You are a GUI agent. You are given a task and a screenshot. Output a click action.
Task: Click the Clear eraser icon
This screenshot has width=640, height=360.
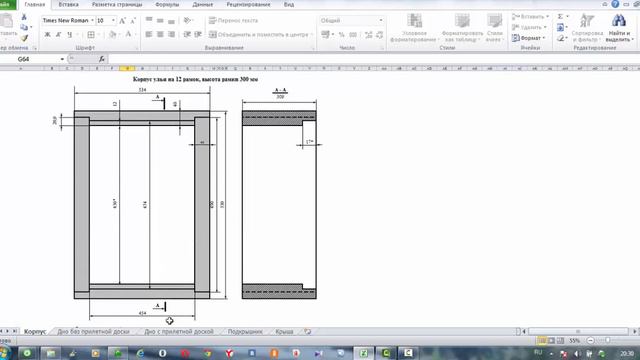(x=560, y=38)
